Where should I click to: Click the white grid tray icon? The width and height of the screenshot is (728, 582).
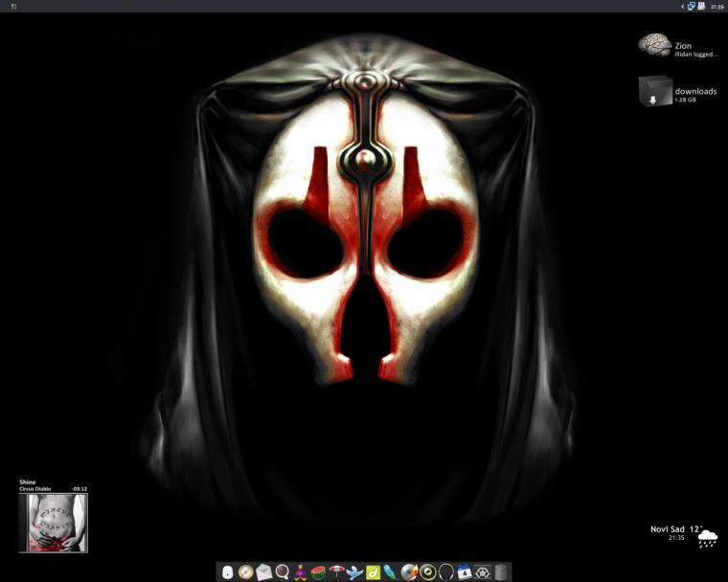tap(701, 6)
